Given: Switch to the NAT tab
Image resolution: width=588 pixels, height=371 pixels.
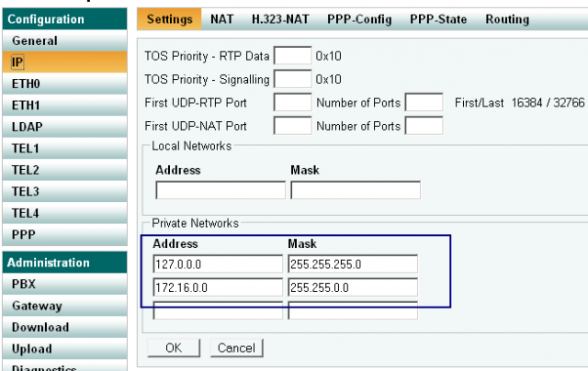Looking at the screenshot, I should click(x=222, y=19).
